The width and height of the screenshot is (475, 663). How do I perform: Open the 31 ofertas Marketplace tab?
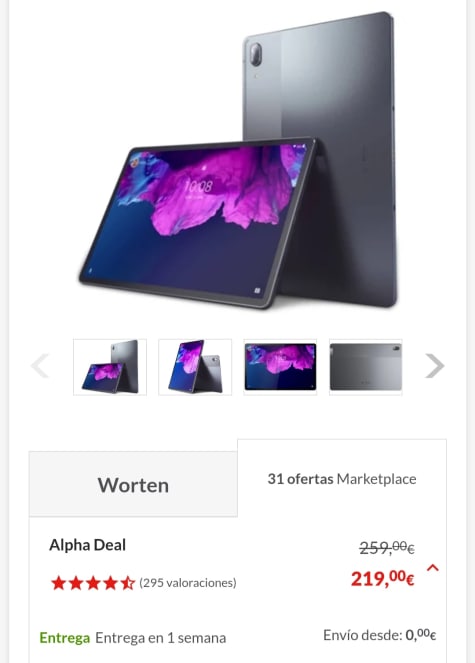[x=342, y=479]
